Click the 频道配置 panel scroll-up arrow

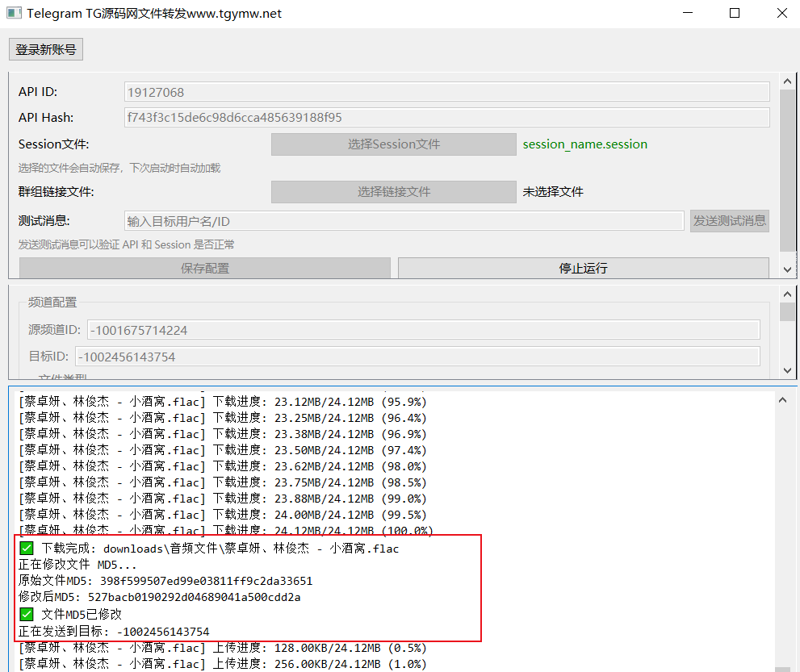click(x=787, y=294)
